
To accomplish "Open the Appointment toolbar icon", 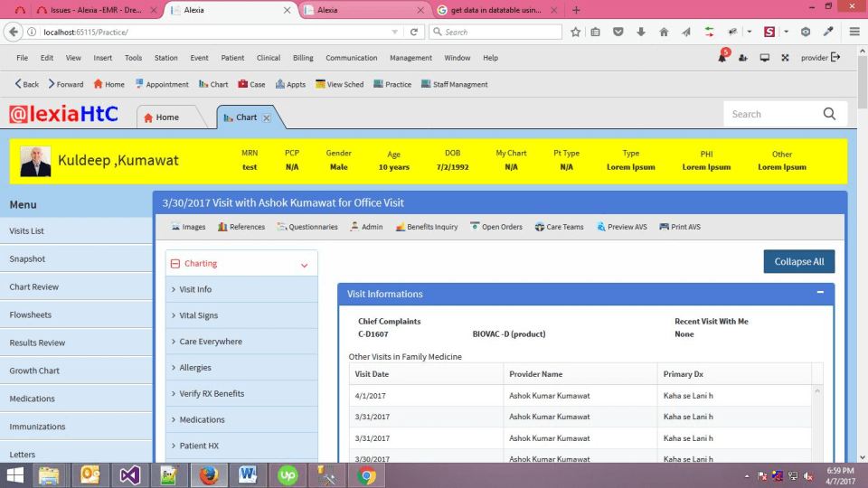I will tap(140, 84).
